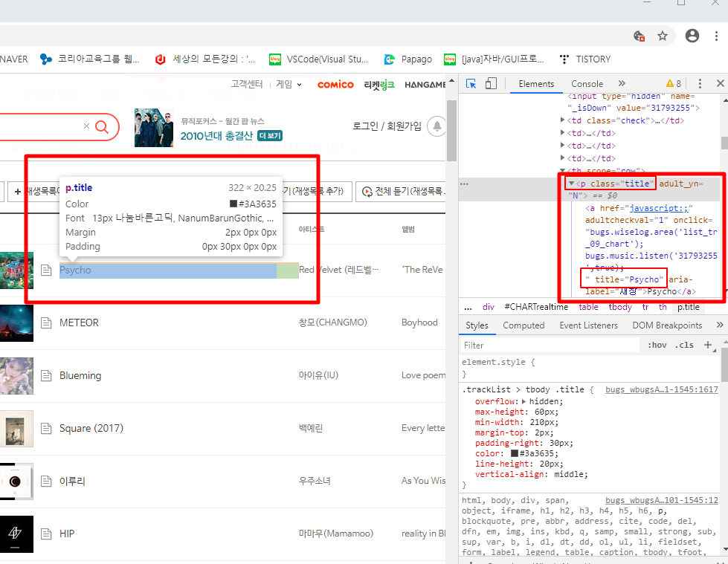The height and width of the screenshot is (564, 728).
Task: Select the #CHARTrealtime breadcrumb
Action: (x=536, y=307)
